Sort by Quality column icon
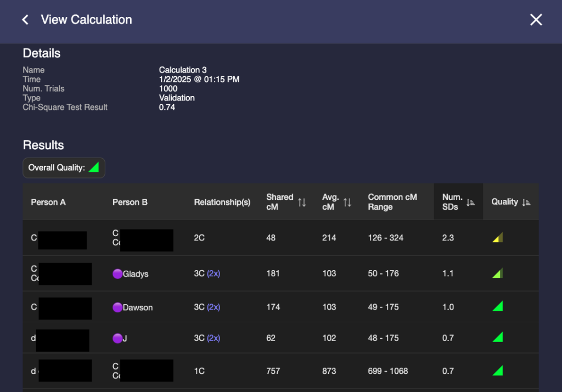Viewport: 562px width, 392px height. [x=526, y=202]
